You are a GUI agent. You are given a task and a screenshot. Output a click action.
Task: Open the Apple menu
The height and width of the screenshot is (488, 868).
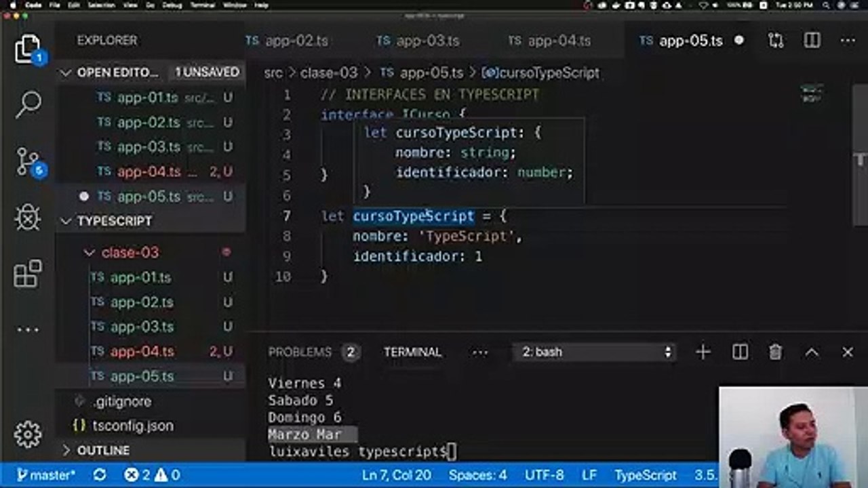(x=12, y=5)
